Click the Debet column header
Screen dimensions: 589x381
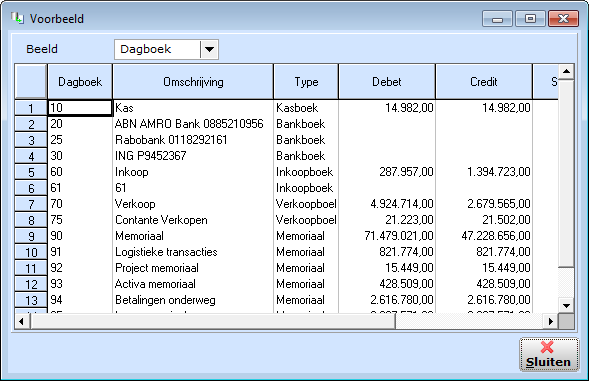387,82
